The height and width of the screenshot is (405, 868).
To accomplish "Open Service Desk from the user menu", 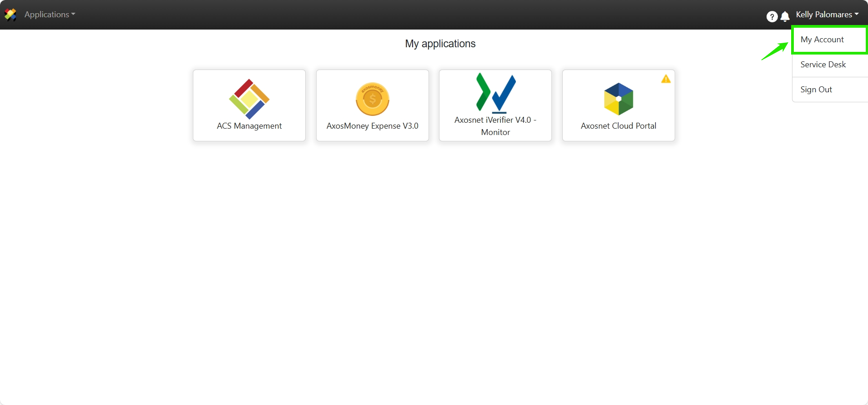I will tap(823, 65).
